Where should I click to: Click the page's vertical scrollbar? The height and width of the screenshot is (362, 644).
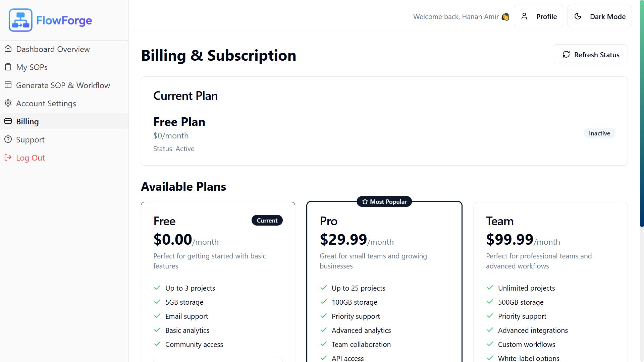click(x=642, y=134)
